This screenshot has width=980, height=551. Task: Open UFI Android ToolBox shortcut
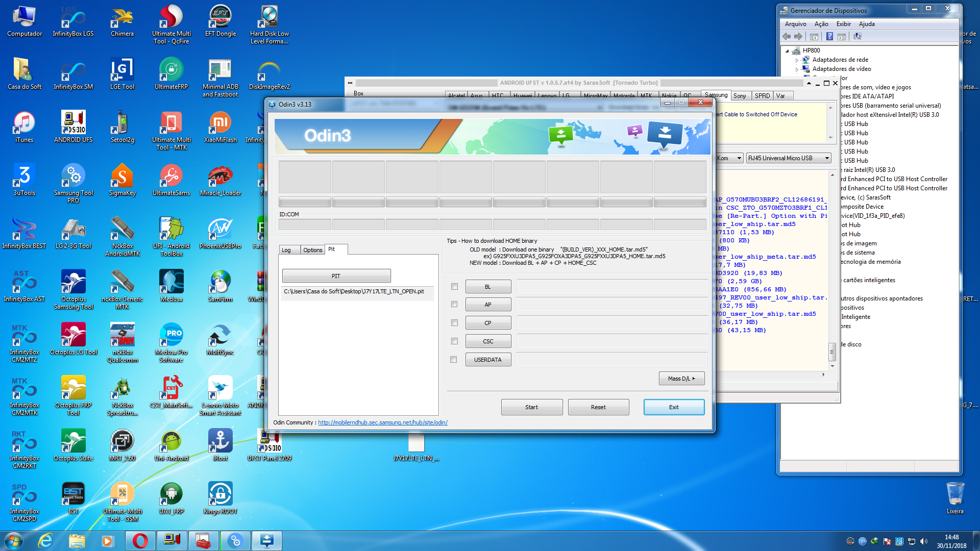click(x=171, y=237)
